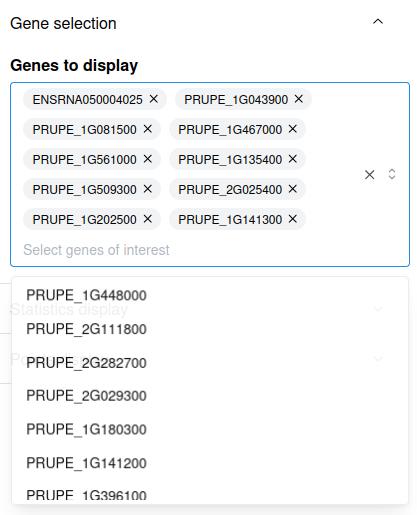Screen dimensions: 417x515
Task: Remove the PRUPE_2G025400 gene tag
Action: click(x=293, y=189)
